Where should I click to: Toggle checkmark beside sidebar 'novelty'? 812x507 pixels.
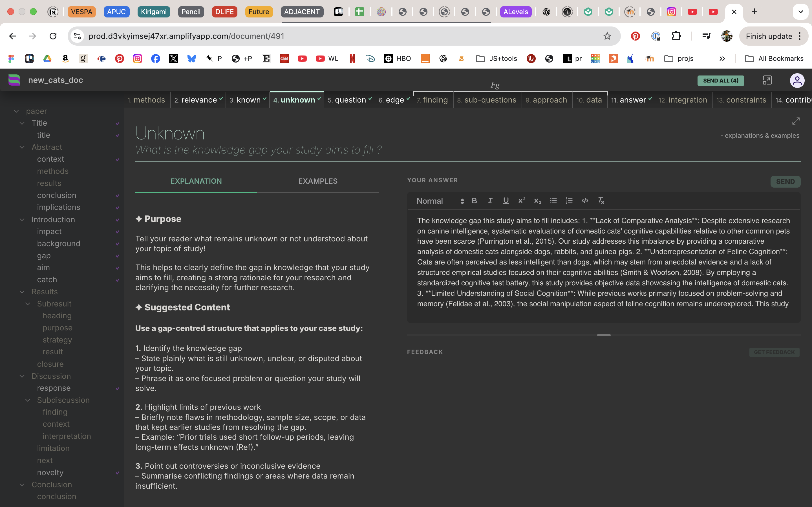point(118,473)
